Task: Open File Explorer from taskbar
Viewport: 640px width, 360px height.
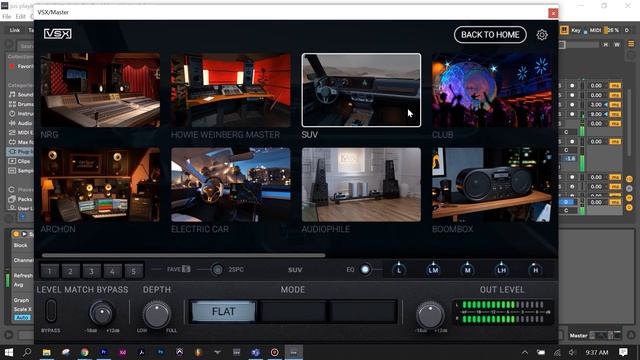Action: pos(47,352)
